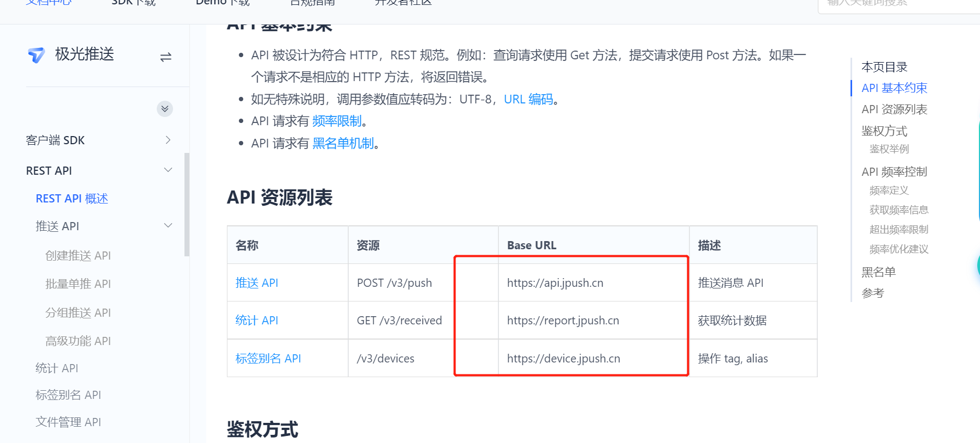Click the double-chevron collapse circle icon

[x=165, y=109]
